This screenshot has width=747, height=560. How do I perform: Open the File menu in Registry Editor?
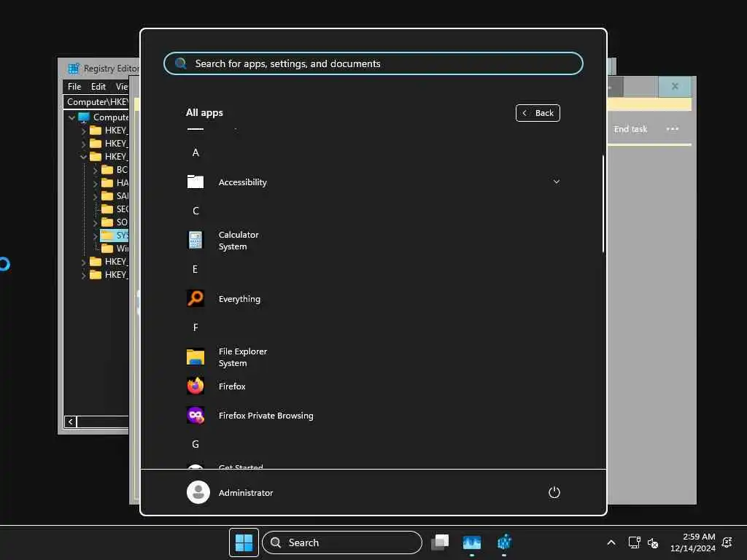tap(74, 87)
